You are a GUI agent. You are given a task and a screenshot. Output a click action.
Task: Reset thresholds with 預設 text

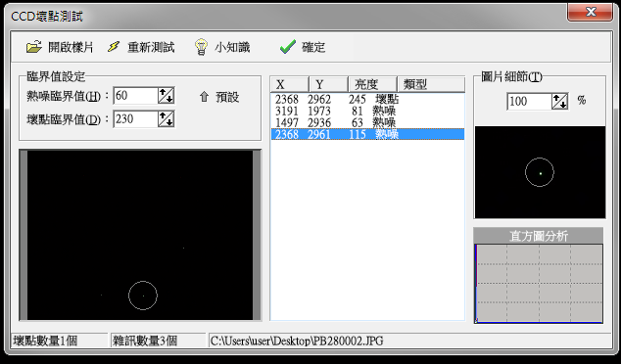[227, 97]
